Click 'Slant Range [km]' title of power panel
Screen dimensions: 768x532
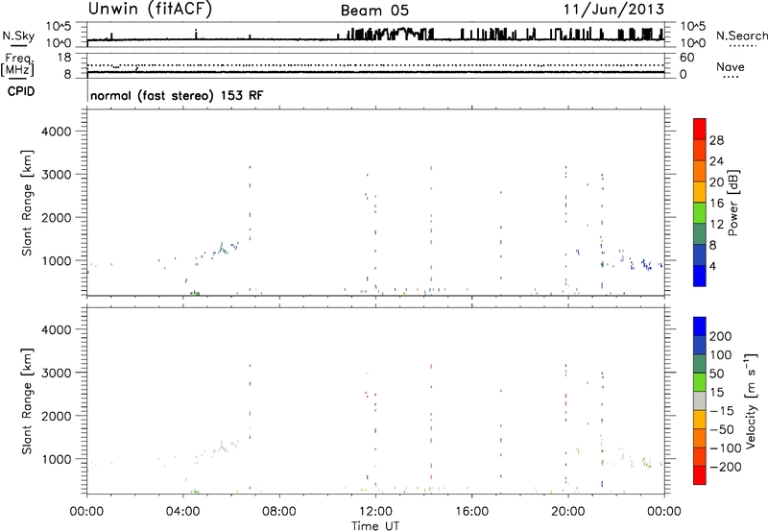point(27,204)
